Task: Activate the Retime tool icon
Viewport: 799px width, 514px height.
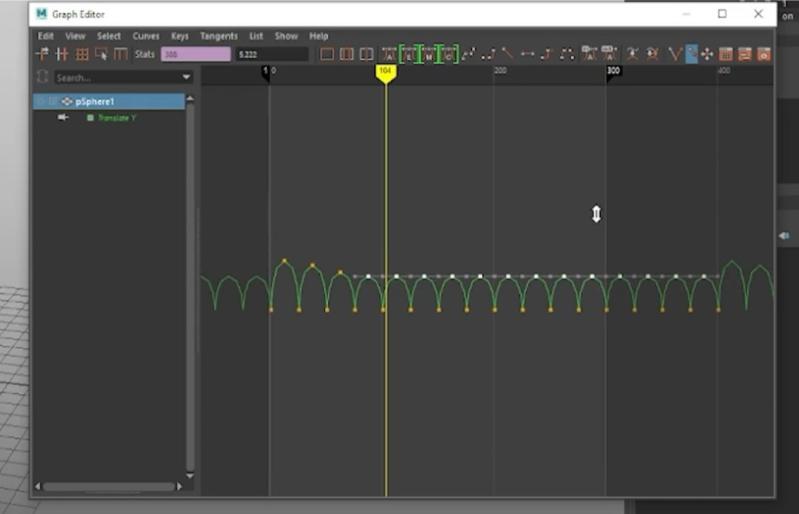Action: click(x=120, y=54)
